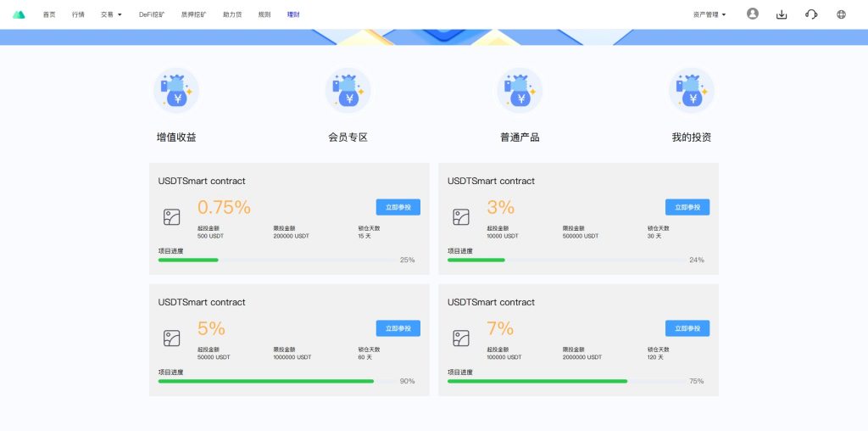Expand the 资产管理 dropdown
The width and height of the screenshot is (868, 431).
709,14
